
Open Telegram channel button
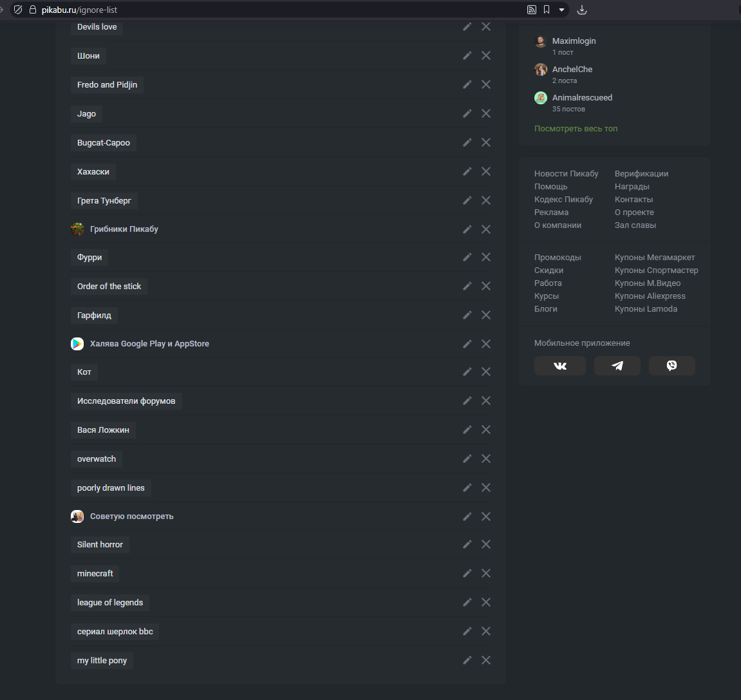(x=617, y=366)
